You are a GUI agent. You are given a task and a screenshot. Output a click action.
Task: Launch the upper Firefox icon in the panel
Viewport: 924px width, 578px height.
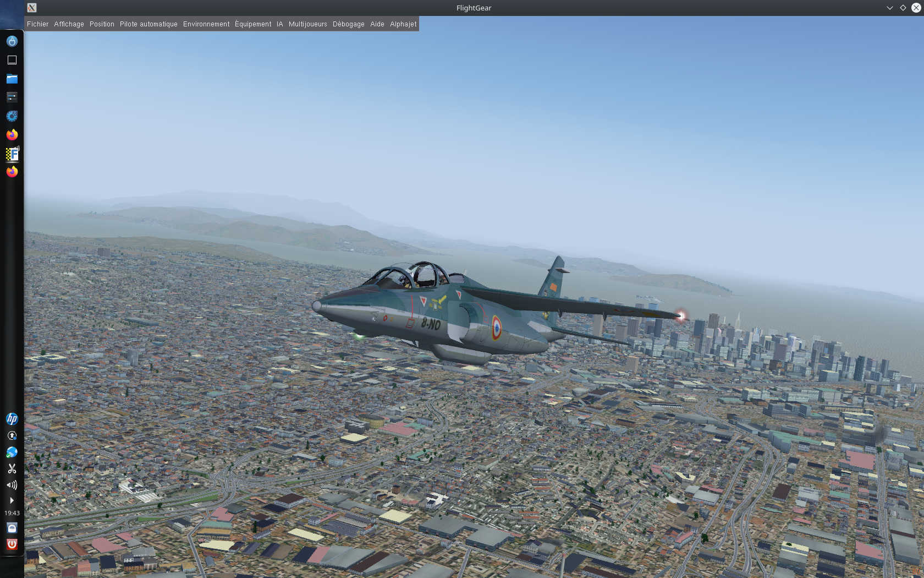12,135
